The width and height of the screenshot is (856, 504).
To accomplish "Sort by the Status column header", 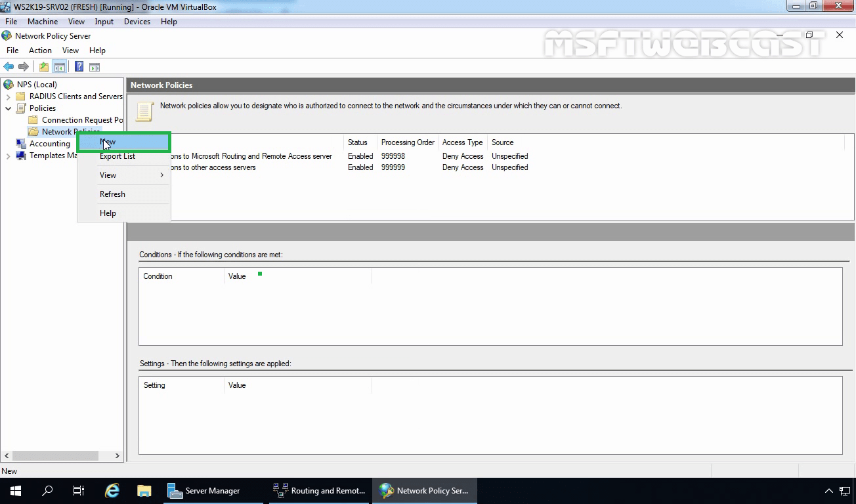I will click(360, 142).
